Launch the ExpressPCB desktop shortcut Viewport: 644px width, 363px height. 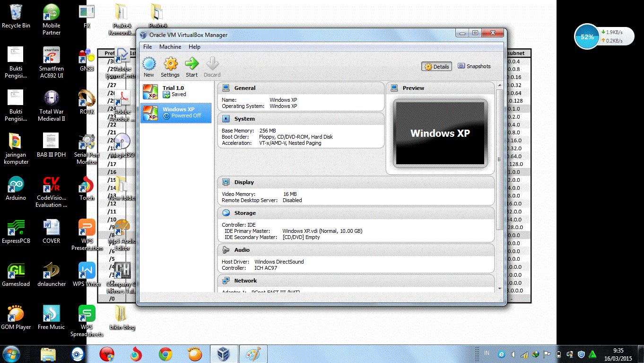16,231
